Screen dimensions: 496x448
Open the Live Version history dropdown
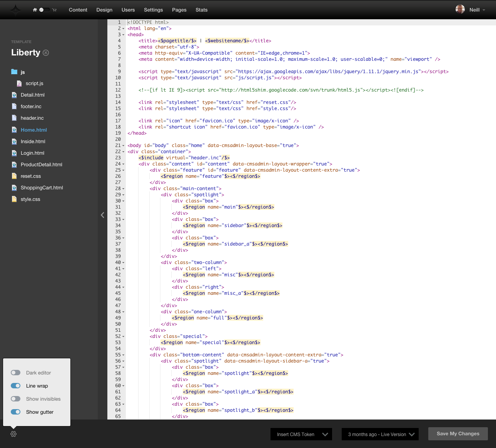click(380, 434)
